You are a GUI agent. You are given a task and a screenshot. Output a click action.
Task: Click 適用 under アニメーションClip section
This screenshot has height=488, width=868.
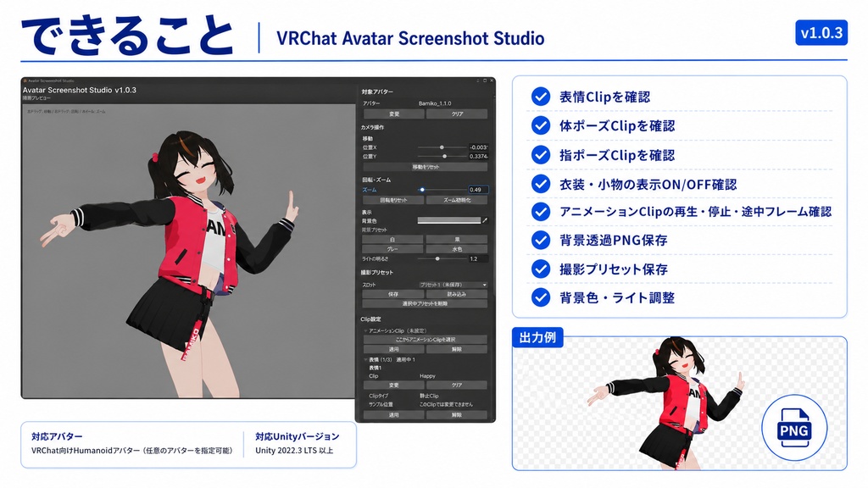click(393, 349)
